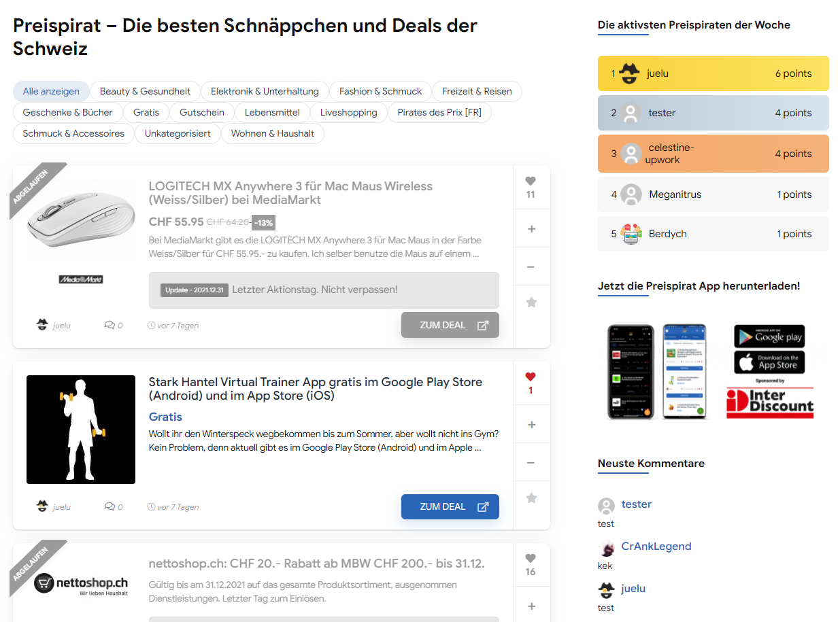The width and height of the screenshot is (840, 622).
Task: Open comments icon on Logitech deal
Action: click(110, 326)
